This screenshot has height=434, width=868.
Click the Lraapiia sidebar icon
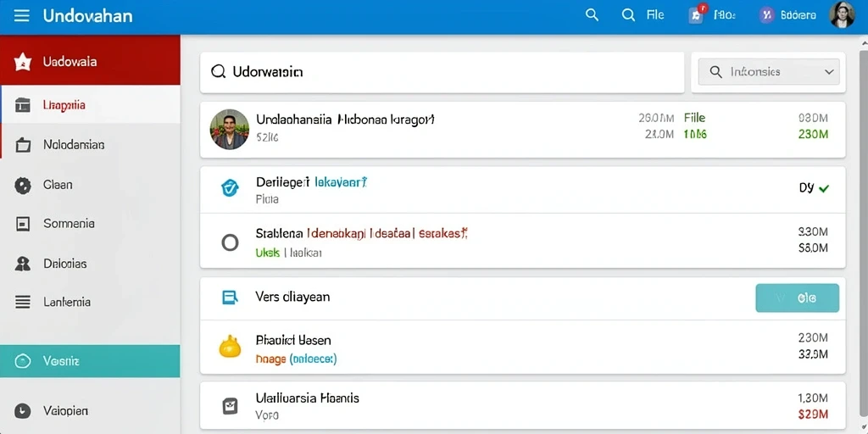(22, 104)
